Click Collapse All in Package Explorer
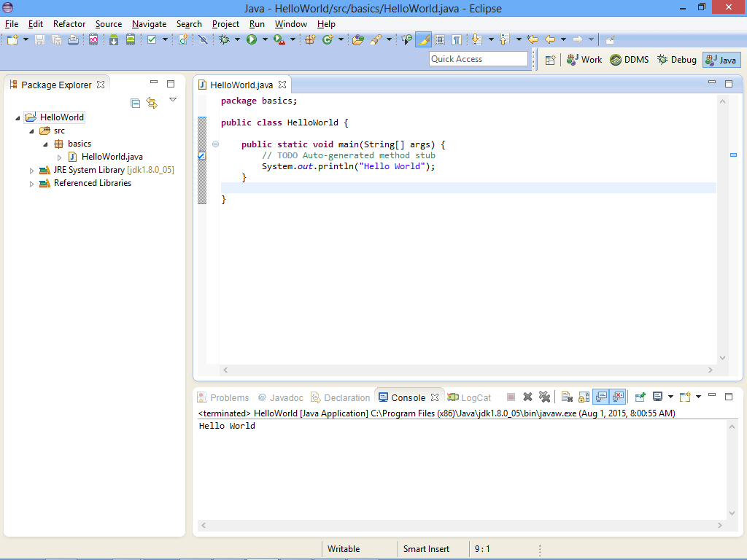This screenshot has height=560, width=747. (x=135, y=103)
